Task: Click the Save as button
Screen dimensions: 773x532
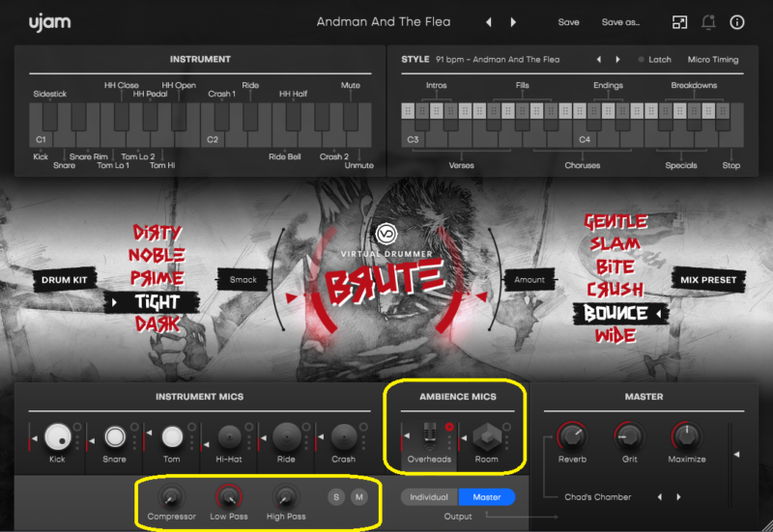Action: (620, 22)
